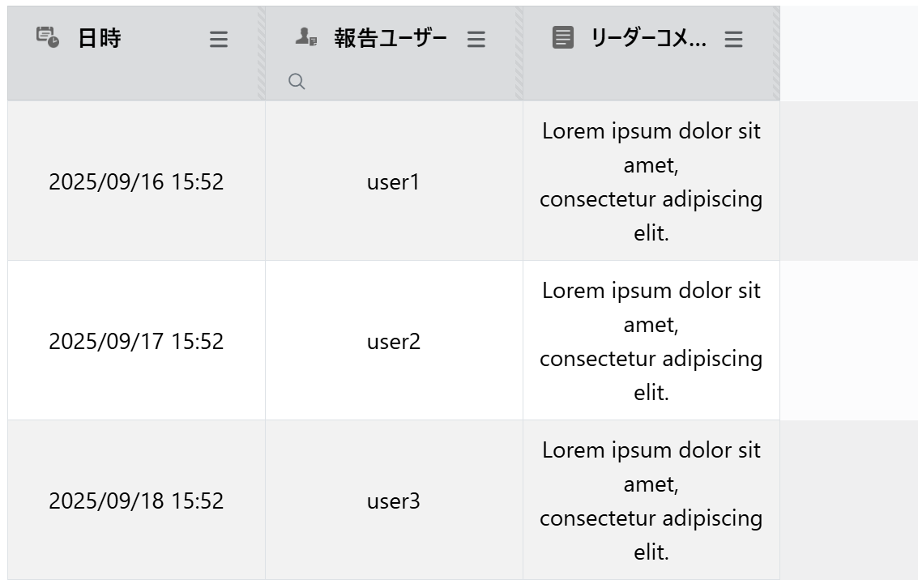Click the report user person icon
Image resolution: width=918 pixels, height=588 pixels.
point(305,37)
